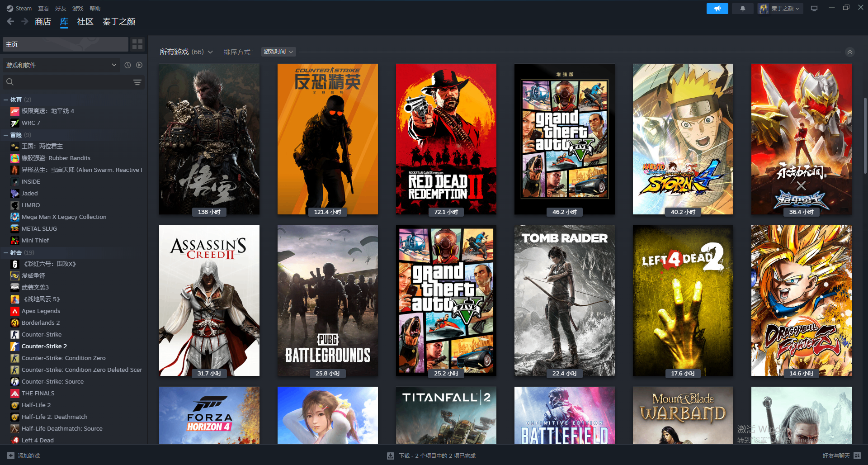868x465 pixels.
Task: Open advanced filter settings icon
Action: (x=137, y=82)
